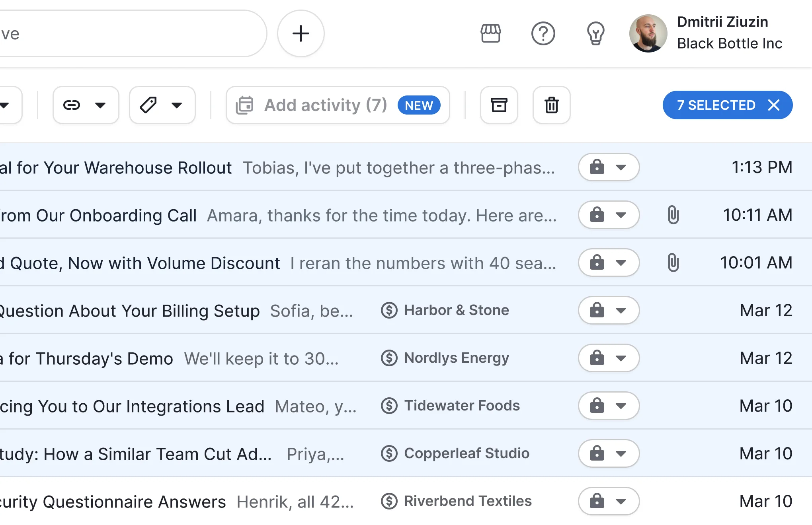Viewport: 812px width, 525px height.
Task: Open the marketplace store icon
Action: 490,33
